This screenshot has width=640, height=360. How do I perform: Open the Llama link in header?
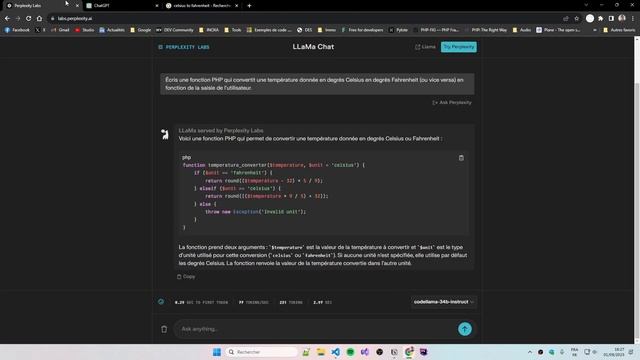pos(425,47)
